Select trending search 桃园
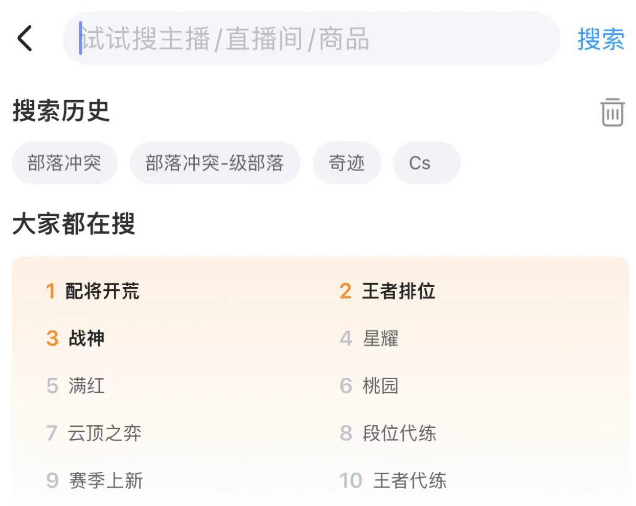This screenshot has width=636, height=506. 380,385
